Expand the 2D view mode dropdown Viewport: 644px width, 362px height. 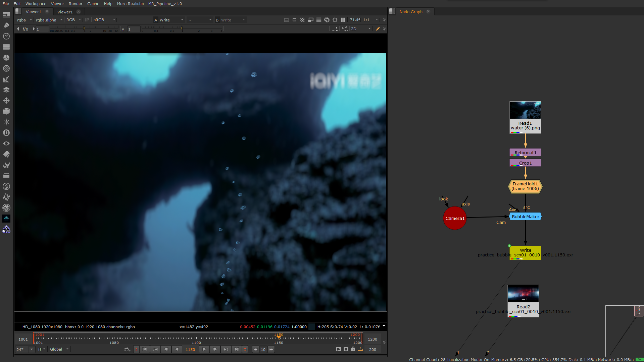[x=361, y=29]
